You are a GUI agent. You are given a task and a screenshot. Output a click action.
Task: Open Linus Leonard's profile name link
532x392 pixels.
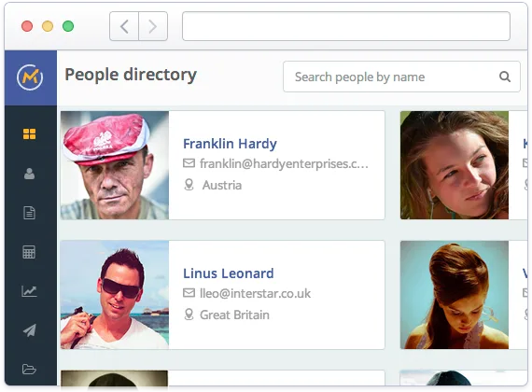[229, 273]
